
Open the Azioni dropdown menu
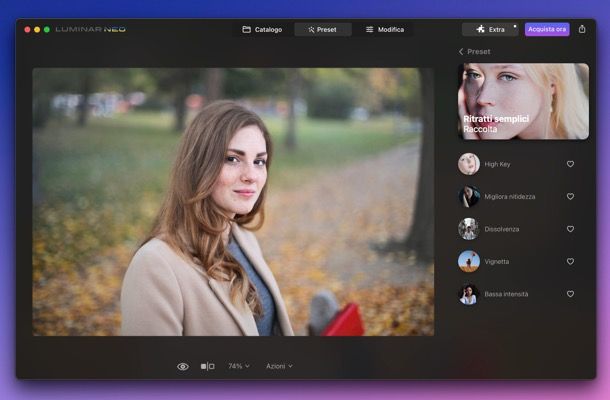pyautogui.click(x=279, y=366)
